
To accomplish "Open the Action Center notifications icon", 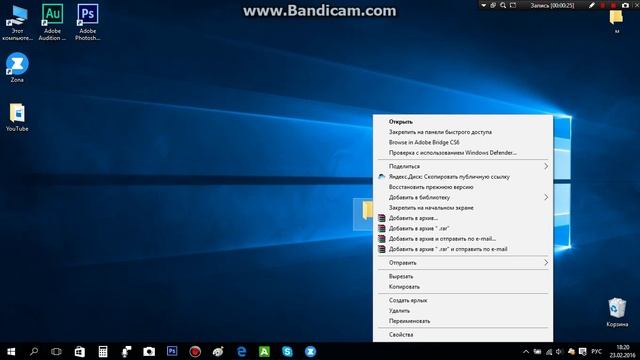I will coord(583,351).
